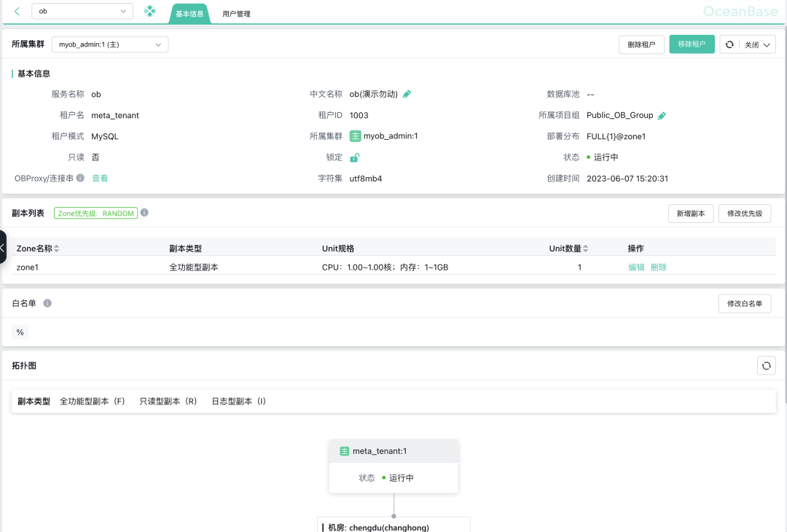
Task: Click legend item 只读型副本 (R)
Action: coord(168,402)
